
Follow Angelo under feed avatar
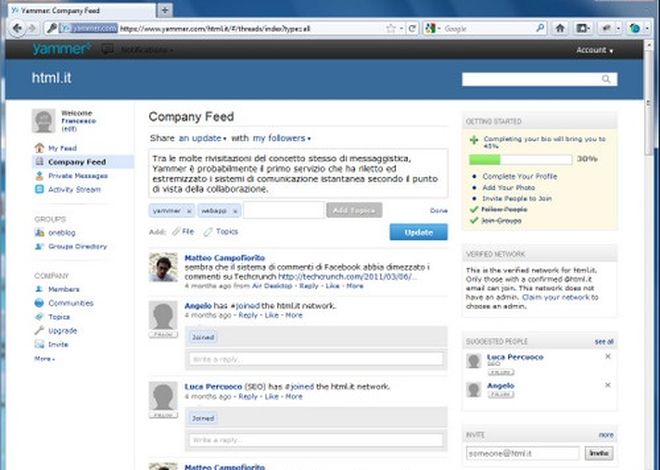[x=163, y=335]
